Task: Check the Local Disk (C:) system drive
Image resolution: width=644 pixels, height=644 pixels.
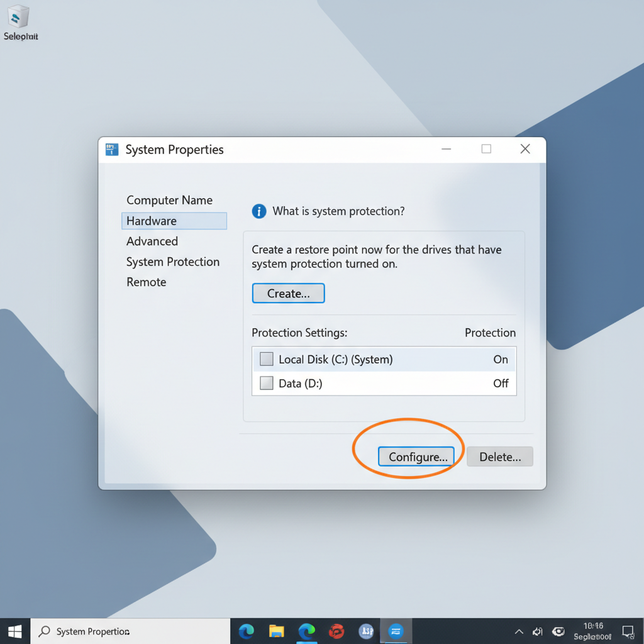Action: pyautogui.click(x=266, y=358)
